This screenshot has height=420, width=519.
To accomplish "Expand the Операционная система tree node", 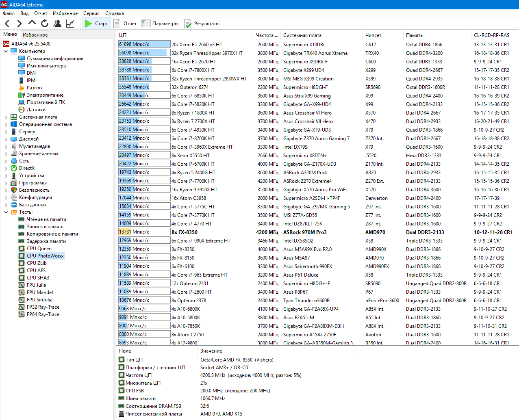I will (6, 124).
